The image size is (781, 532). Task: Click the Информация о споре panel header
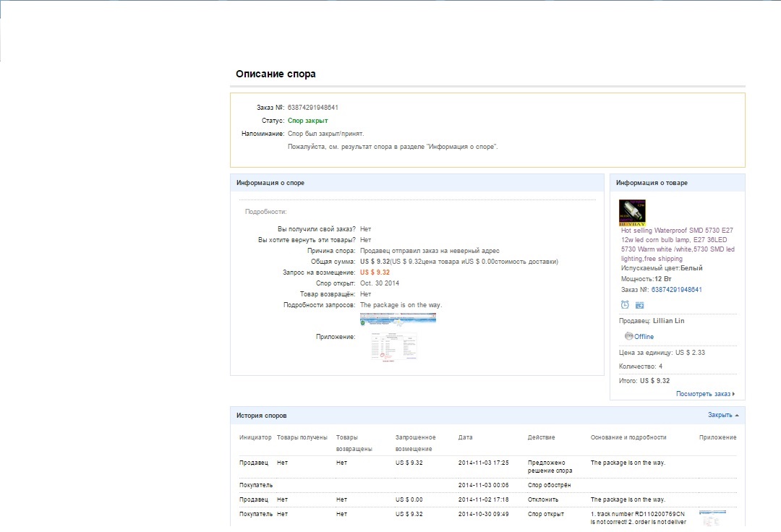click(x=270, y=183)
